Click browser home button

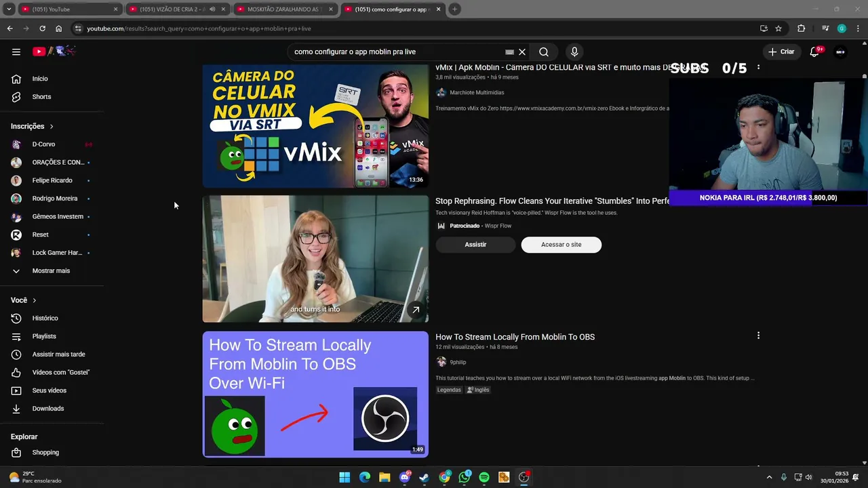(58, 28)
